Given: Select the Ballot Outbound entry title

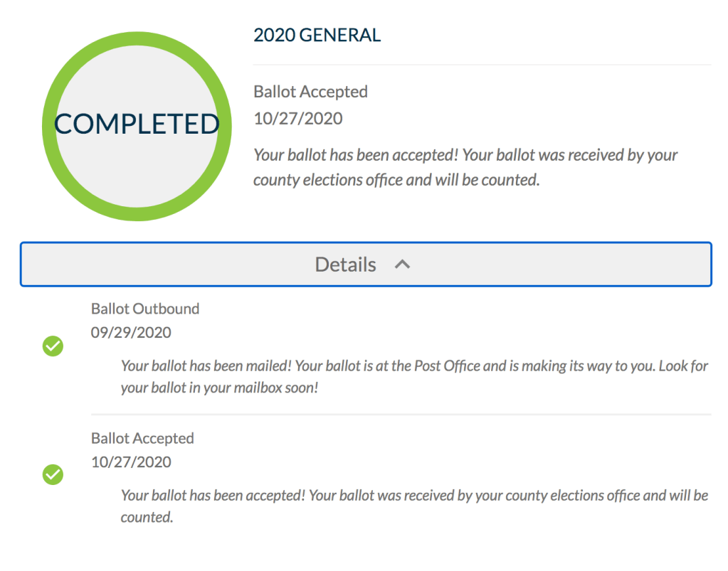Looking at the screenshot, I should point(145,309).
